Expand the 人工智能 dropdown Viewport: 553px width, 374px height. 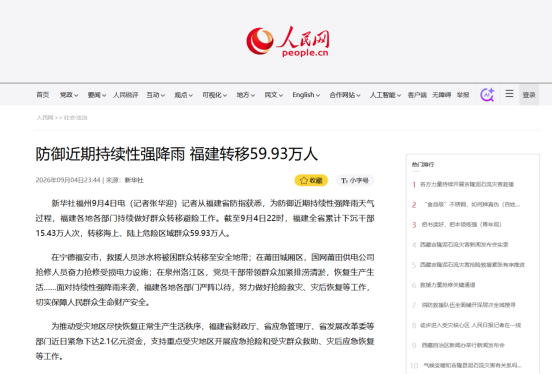[385, 95]
